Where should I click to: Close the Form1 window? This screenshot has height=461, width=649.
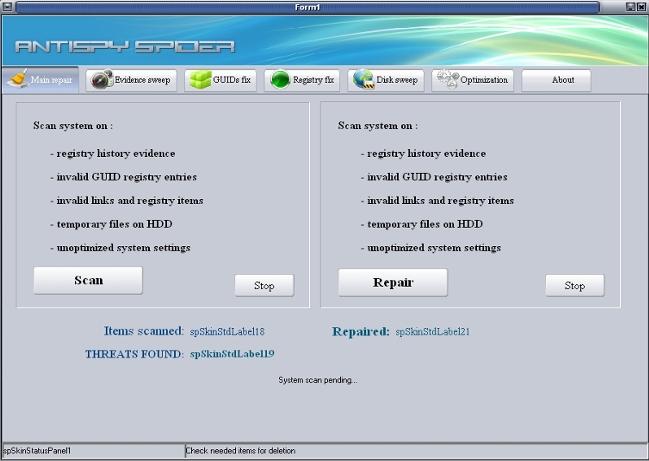tap(640, 7)
